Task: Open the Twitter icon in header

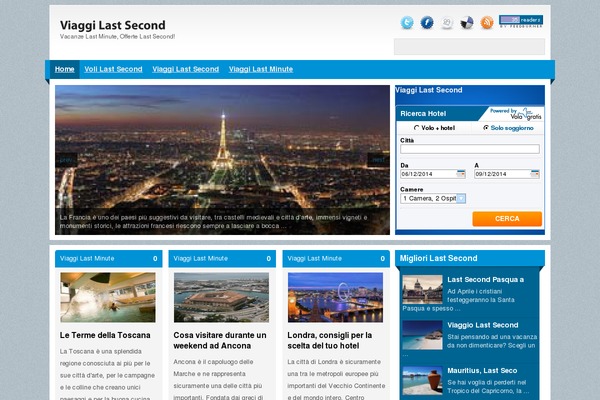Action: [x=407, y=23]
